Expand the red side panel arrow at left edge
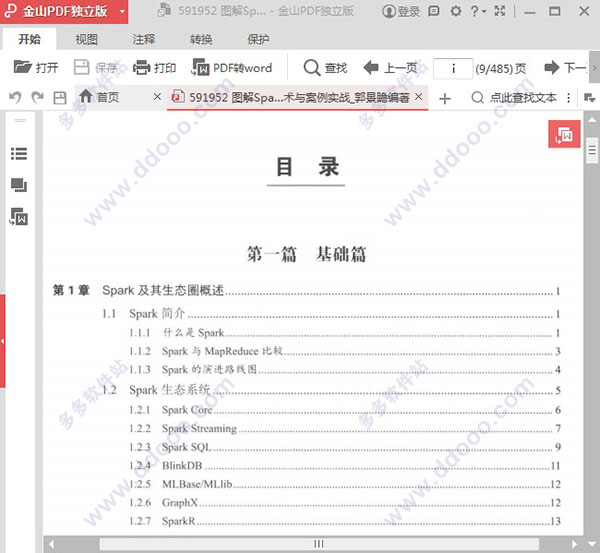 [x=2, y=341]
